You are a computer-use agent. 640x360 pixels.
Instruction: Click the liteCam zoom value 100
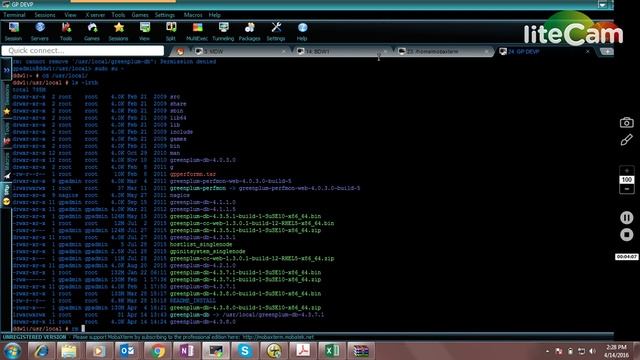pos(627,180)
